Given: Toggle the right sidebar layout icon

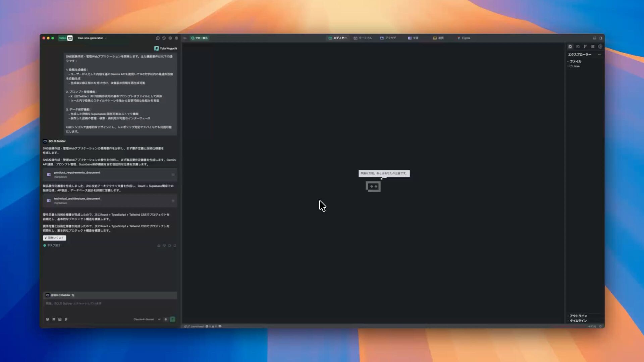Looking at the screenshot, I should pos(601,38).
